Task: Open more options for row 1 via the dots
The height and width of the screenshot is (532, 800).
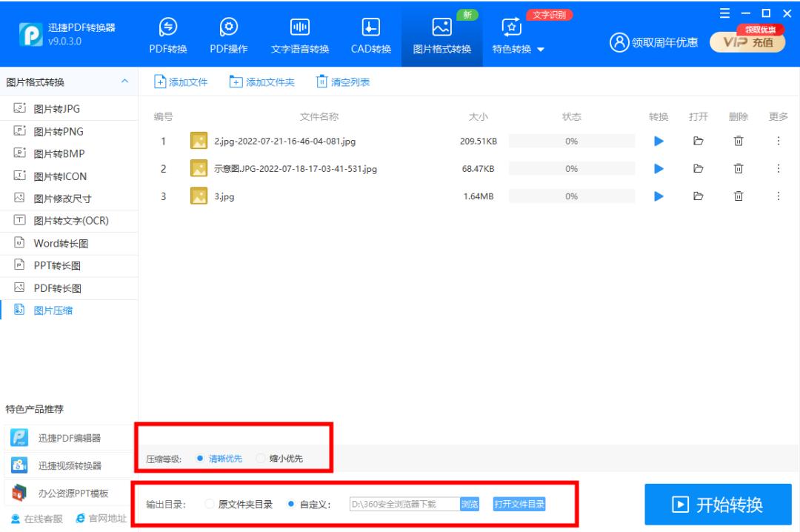Action: tap(779, 141)
